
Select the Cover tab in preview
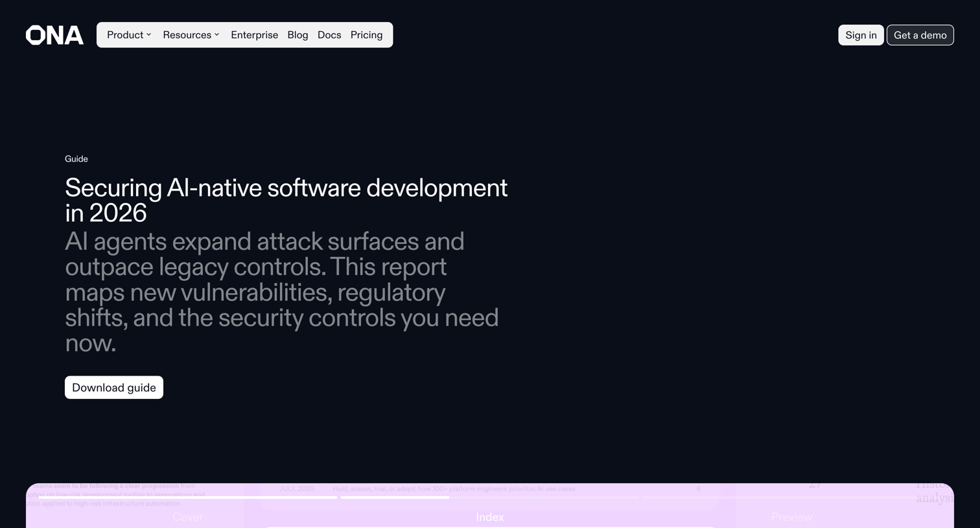pyautogui.click(x=188, y=517)
